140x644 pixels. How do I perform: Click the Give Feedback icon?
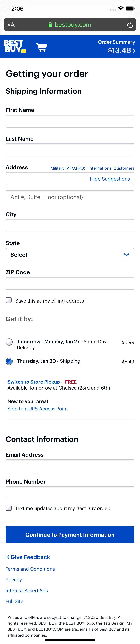click(8, 557)
